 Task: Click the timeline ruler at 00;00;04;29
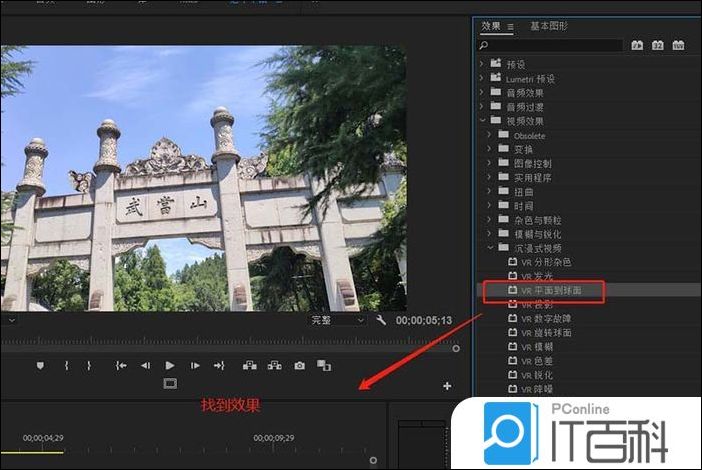pos(43,438)
